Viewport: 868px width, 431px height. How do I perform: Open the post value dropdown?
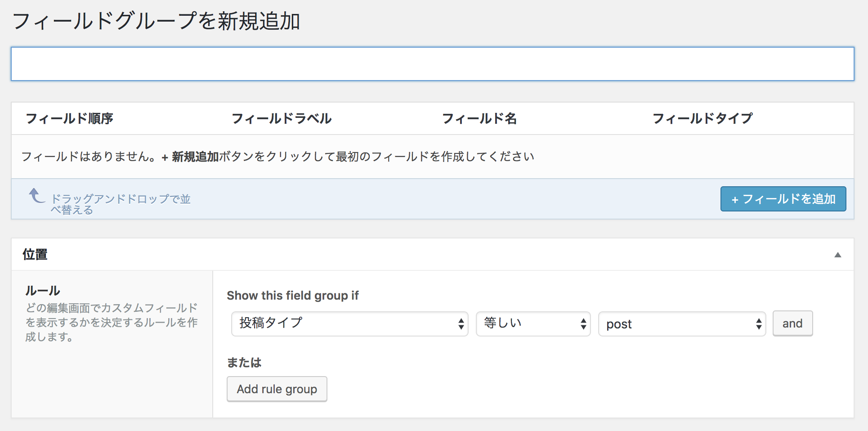681,323
